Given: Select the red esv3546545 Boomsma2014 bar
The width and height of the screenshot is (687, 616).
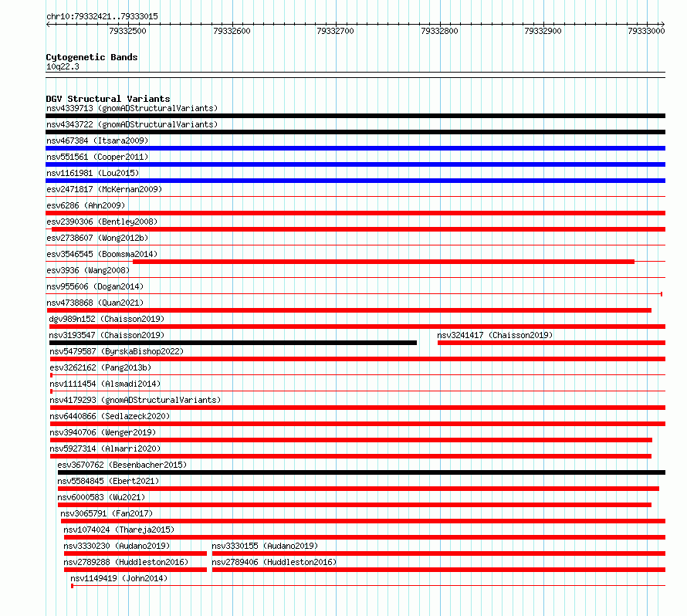Looking at the screenshot, I should pyautogui.click(x=384, y=262).
